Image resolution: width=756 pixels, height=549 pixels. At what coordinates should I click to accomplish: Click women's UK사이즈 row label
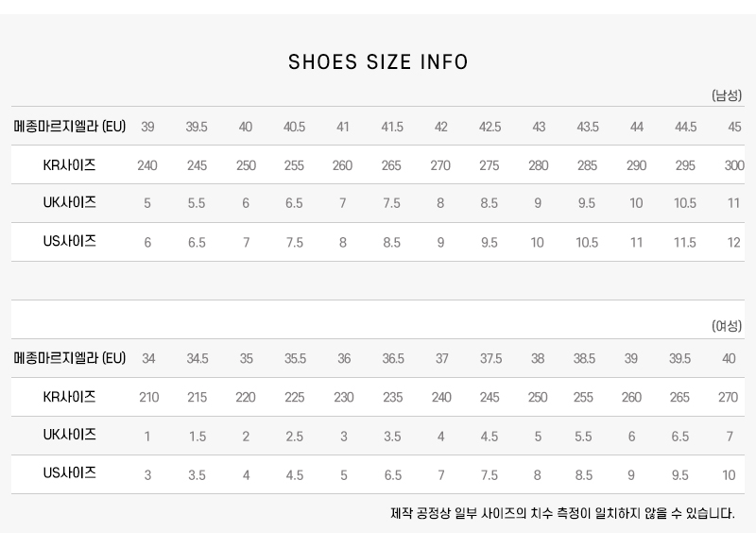pyautogui.click(x=70, y=436)
